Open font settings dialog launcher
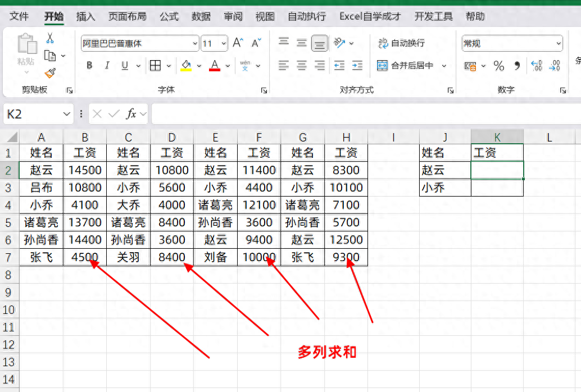This screenshot has height=392, width=581. point(264,90)
